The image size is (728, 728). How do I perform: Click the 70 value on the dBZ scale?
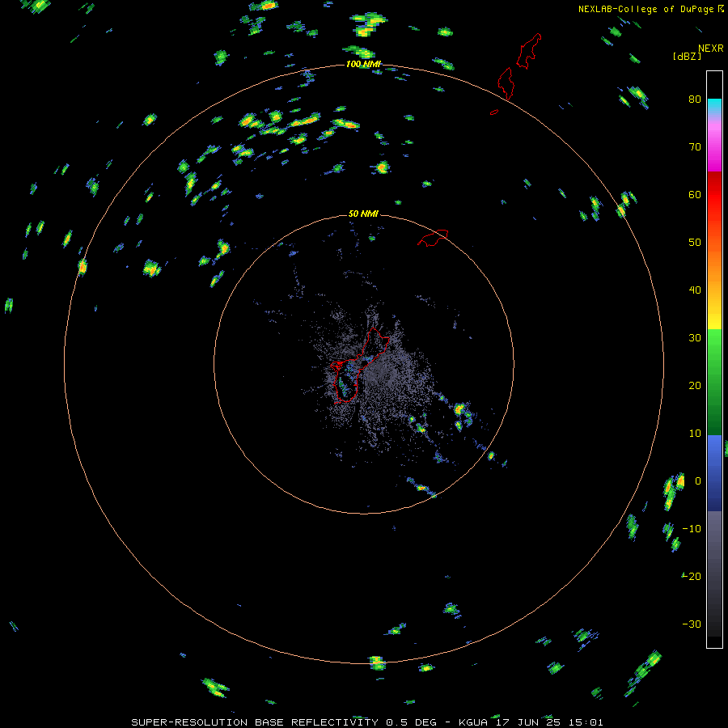click(695, 146)
